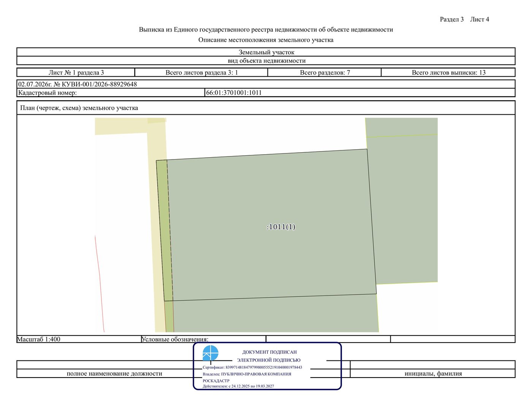The image size is (532, 411).
Task: Click 'ДОКУМЕНТ ПОДПИСАН' stamp title
Action: (x=269, y=352)
